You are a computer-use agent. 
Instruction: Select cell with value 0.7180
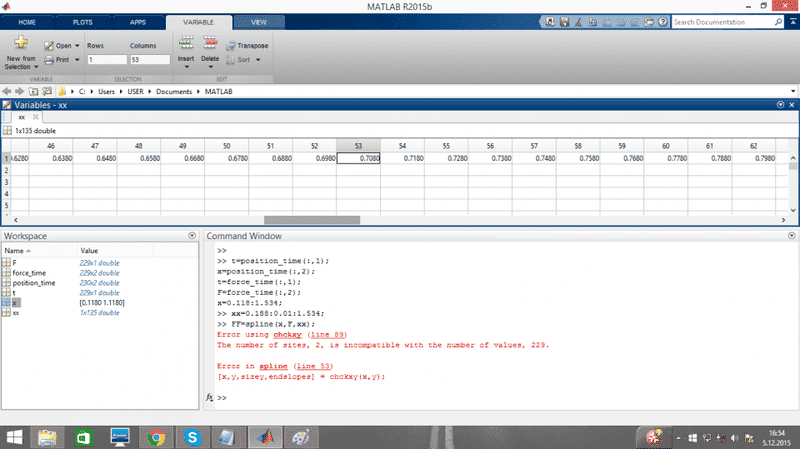click(402, 158)
